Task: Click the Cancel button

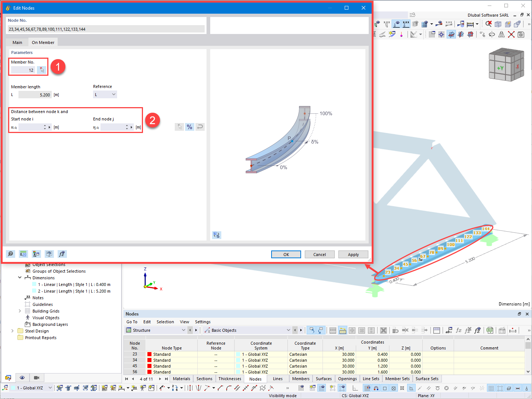Action: 320,255
